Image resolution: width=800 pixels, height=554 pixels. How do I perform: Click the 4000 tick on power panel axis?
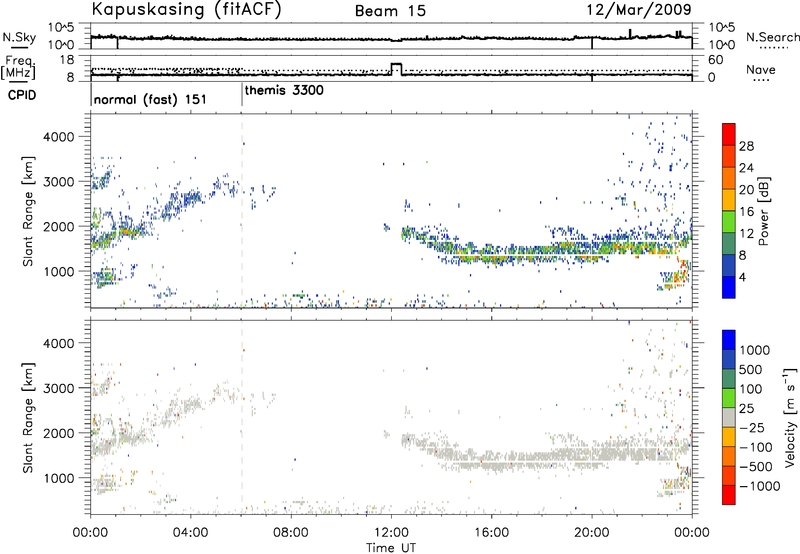point(59,137)
